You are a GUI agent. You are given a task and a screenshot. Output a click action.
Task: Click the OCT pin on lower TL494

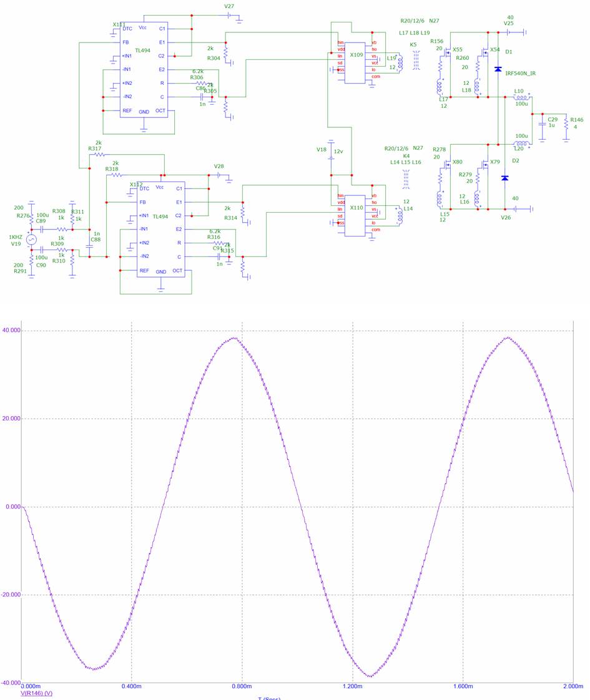tap(177, 271)
